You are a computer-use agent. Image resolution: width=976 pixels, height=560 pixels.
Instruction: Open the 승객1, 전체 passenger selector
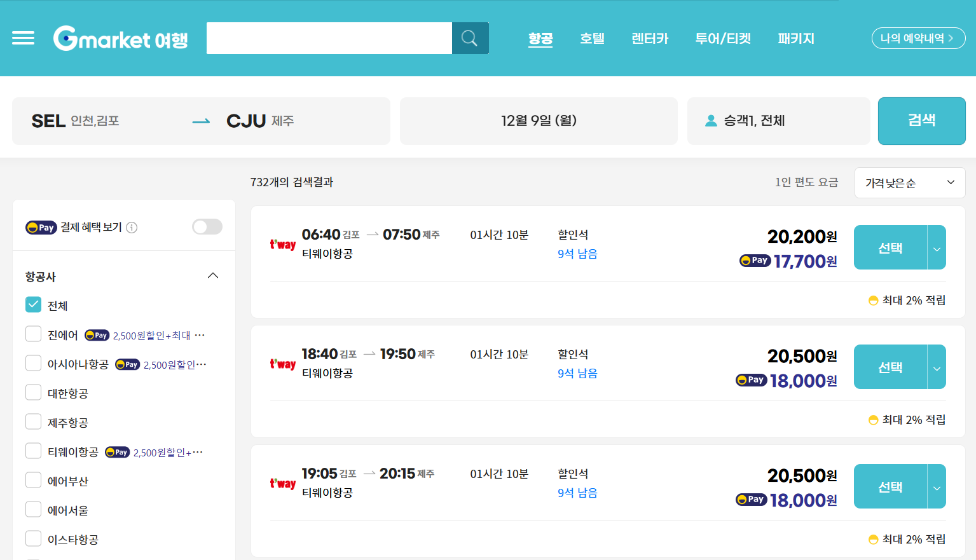(x=778, y=121)
